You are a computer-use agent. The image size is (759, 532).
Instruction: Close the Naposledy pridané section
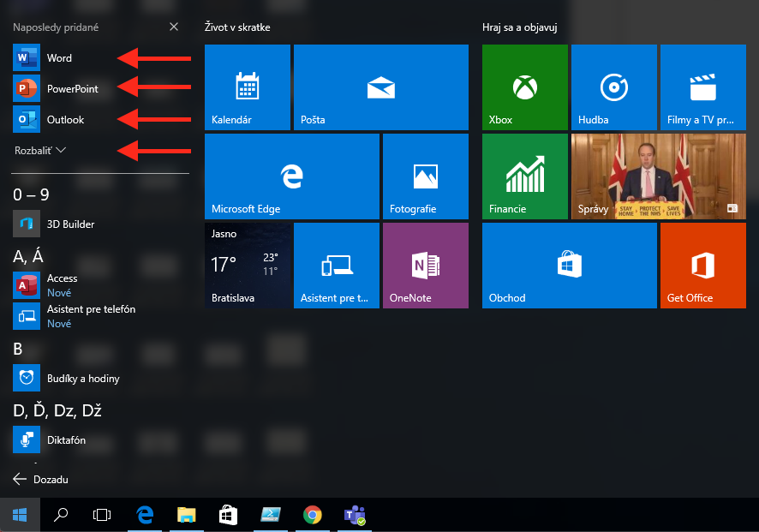point(174,27)
